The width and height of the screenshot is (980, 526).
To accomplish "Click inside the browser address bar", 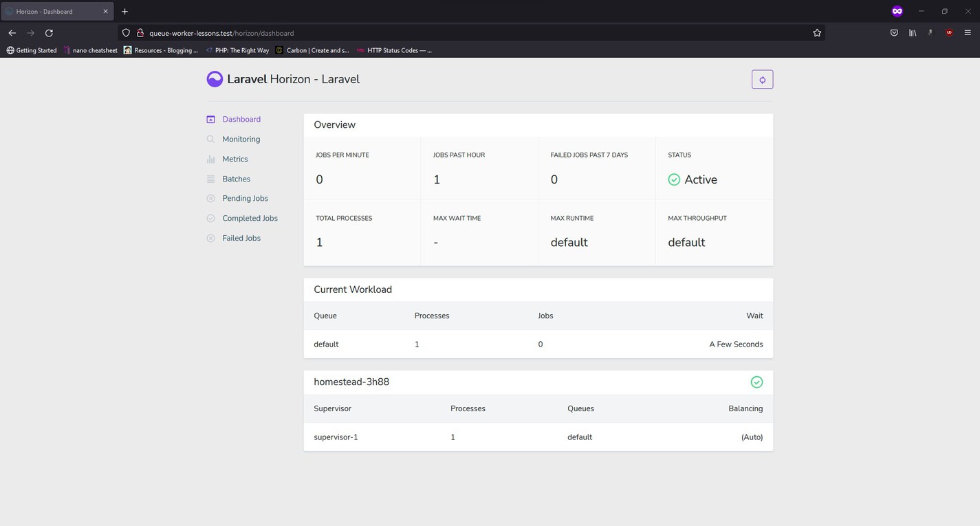I will coord(413,32).
